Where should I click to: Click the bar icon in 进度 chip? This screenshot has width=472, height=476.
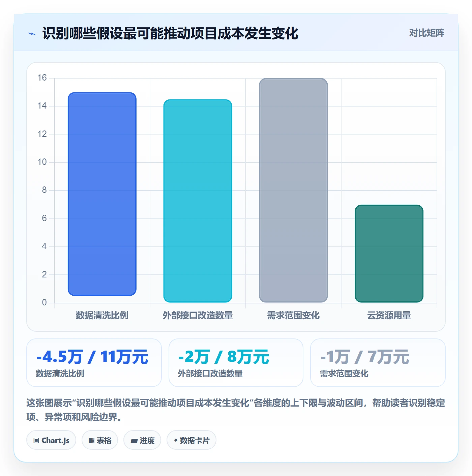pos(134,441)
